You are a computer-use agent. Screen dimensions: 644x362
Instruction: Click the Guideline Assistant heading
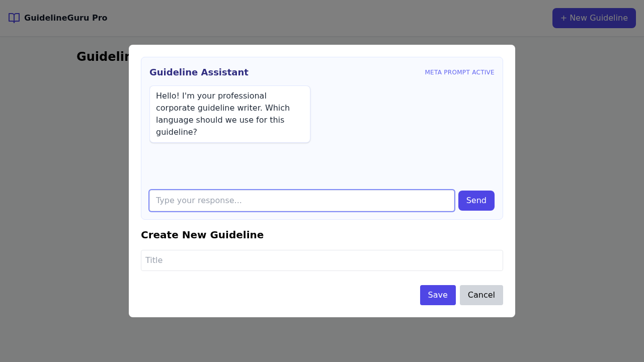pos(199,72)
